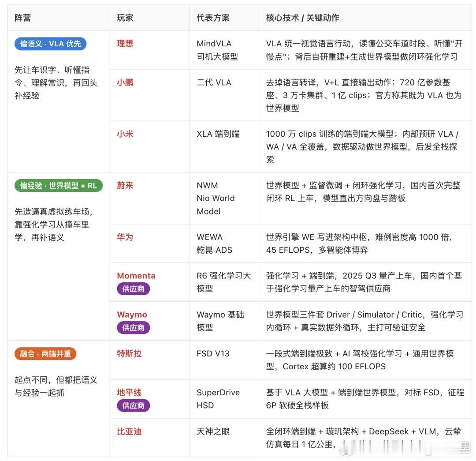Open the red 小米 player name

pyautogui.click(x=125, y=134)
